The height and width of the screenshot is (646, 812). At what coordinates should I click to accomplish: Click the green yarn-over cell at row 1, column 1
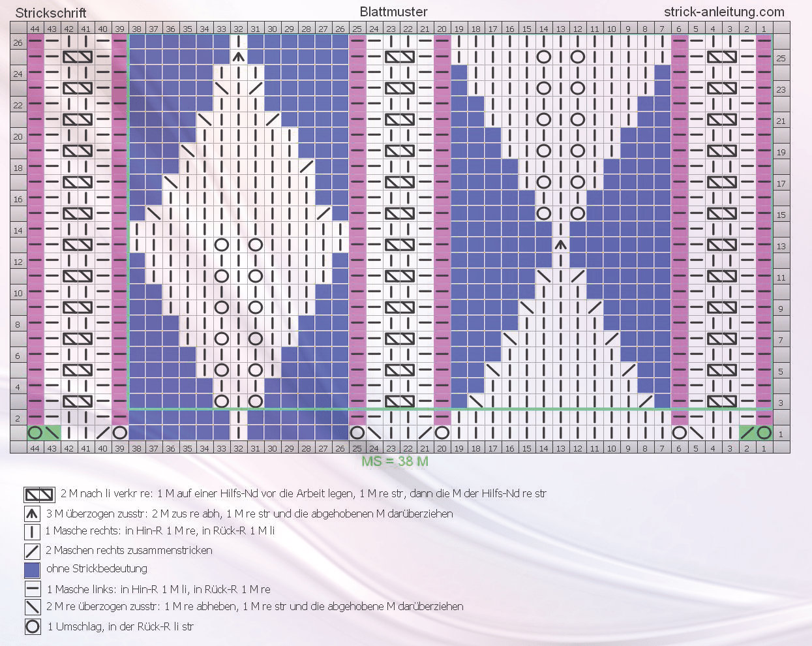[x=764, y=433]
